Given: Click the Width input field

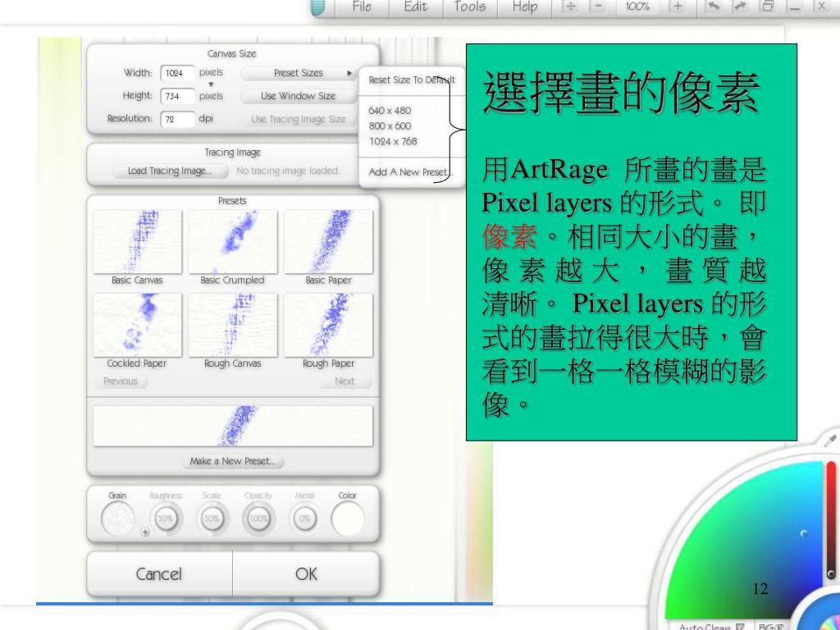Looking at the screenshot, I should [x=178, y=73].
